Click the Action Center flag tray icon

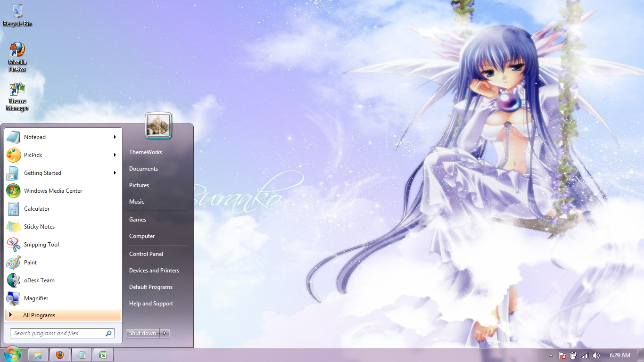pyautogui.click(x=562, y=355)
